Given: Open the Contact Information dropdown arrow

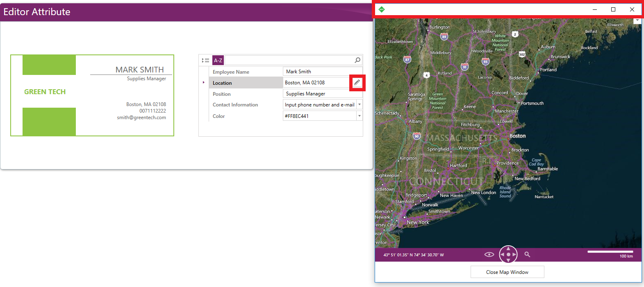Looking at the screenshot, I should pyautogui.click(x=360, y=105).
